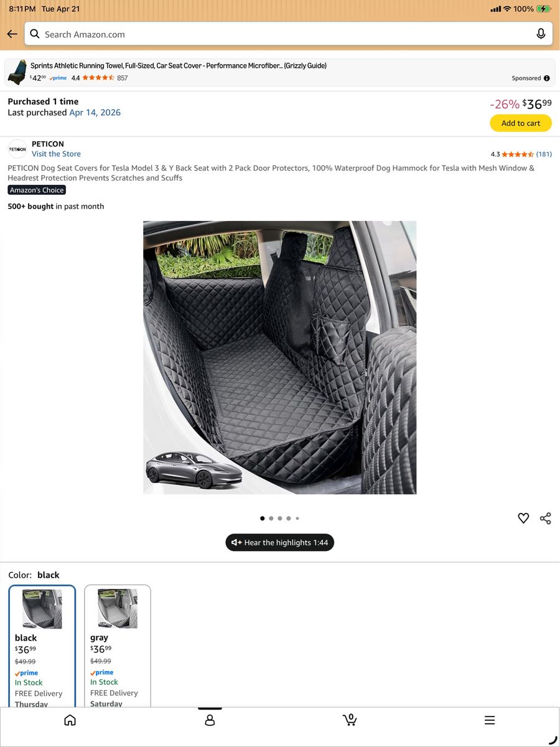
Task: Select the gray color option
Action: pyautogui.click(x=118, y=646)
